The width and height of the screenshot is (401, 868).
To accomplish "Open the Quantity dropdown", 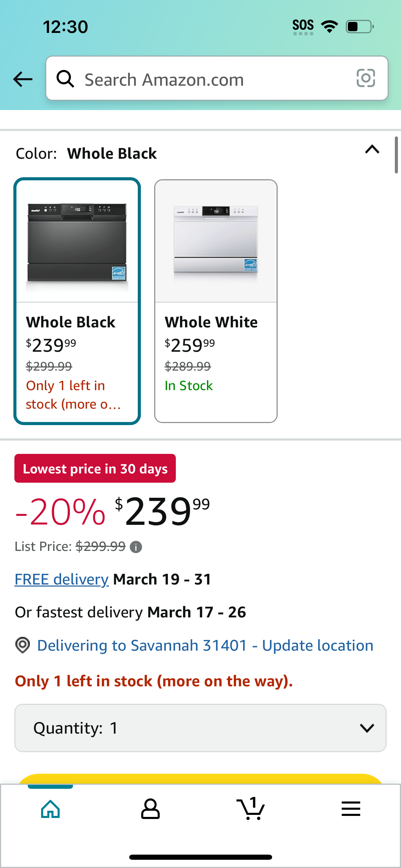I will coord(200,728).
